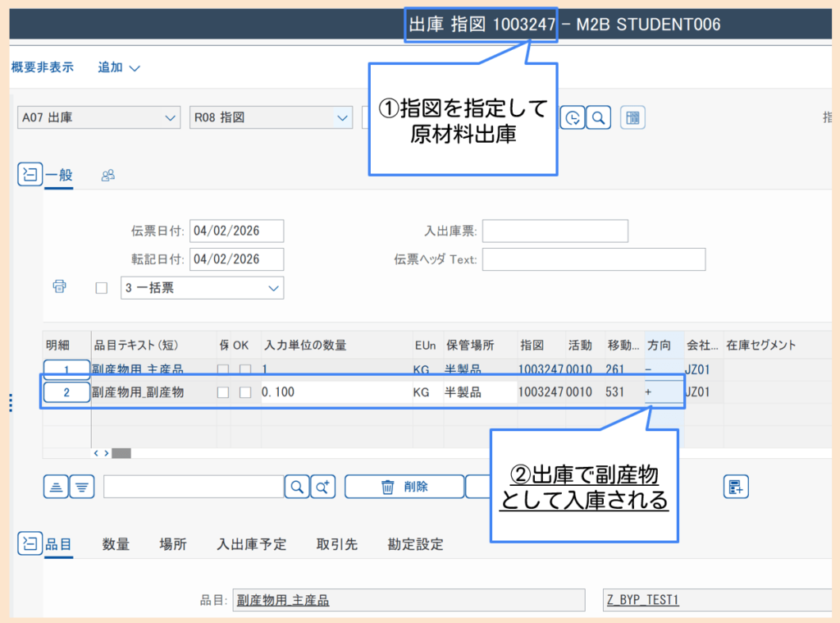The height and width of the screenshot is (623, 840).
Task: Select the sort descending icon below the table
Action: point(81,486)
